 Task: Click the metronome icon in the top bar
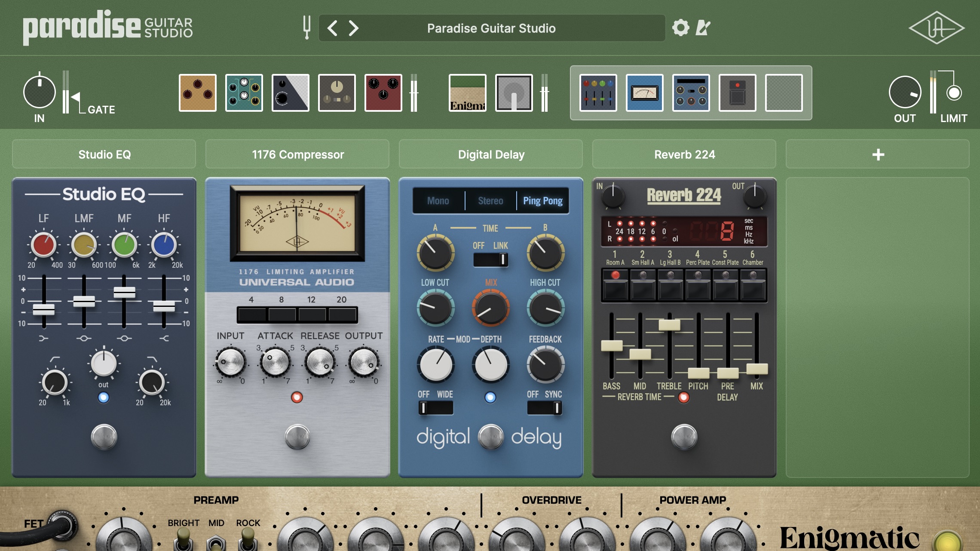(x=701, y=28)
